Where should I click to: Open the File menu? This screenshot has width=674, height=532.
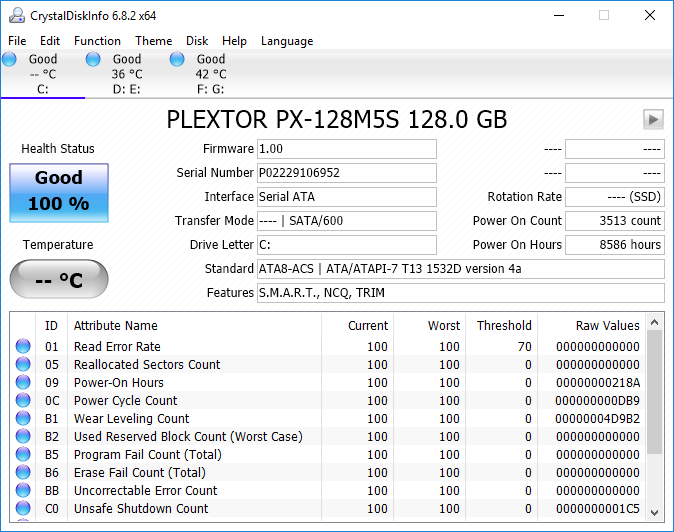(x=17, y=41)
